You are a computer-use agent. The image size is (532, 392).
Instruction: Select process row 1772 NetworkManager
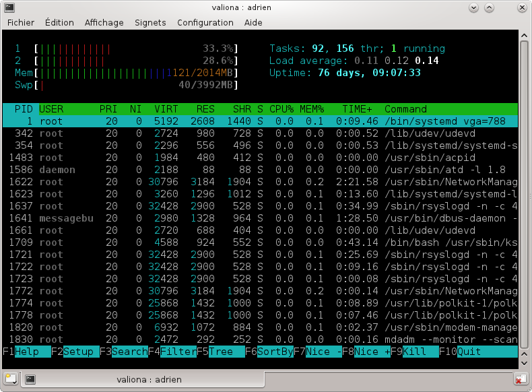pos(260,291)
